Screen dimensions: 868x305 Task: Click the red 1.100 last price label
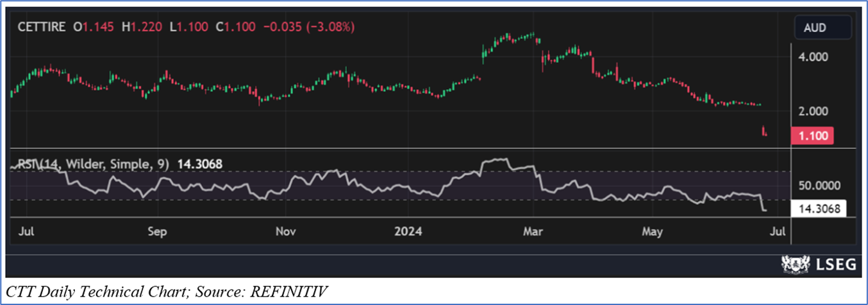[814, 135]
